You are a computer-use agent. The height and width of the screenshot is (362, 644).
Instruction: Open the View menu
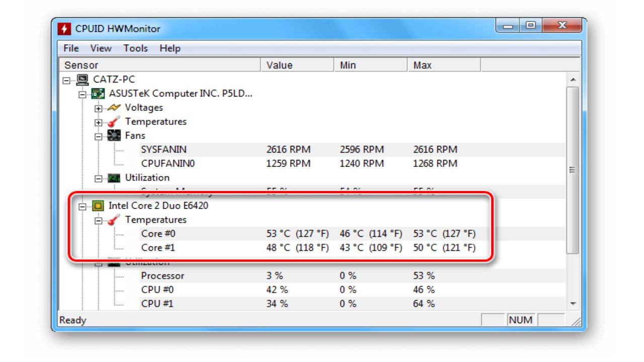(x=101, y=48)
